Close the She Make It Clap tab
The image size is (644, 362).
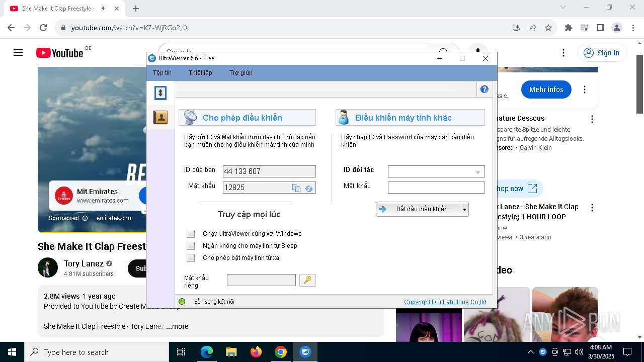pos(117,9)
